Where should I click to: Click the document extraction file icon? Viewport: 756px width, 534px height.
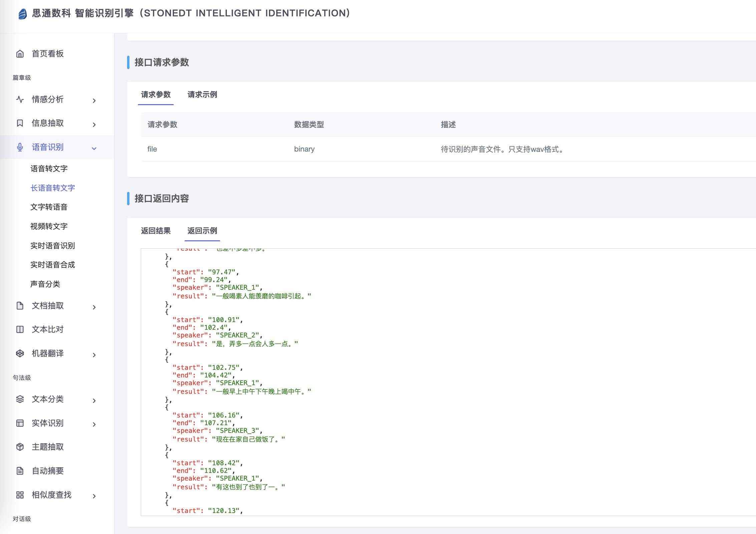pyautogui.click(x=20, y=306)
